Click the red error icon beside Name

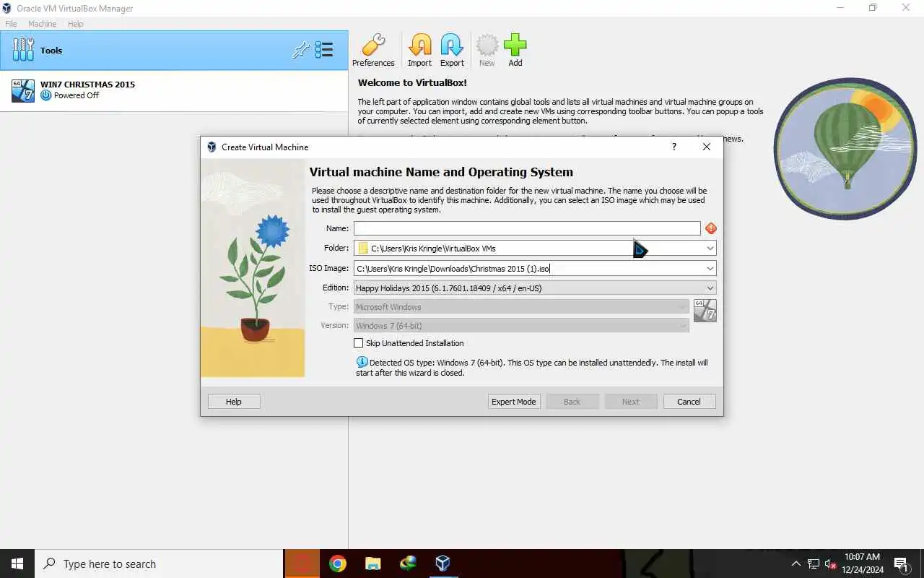click(711, 228)
